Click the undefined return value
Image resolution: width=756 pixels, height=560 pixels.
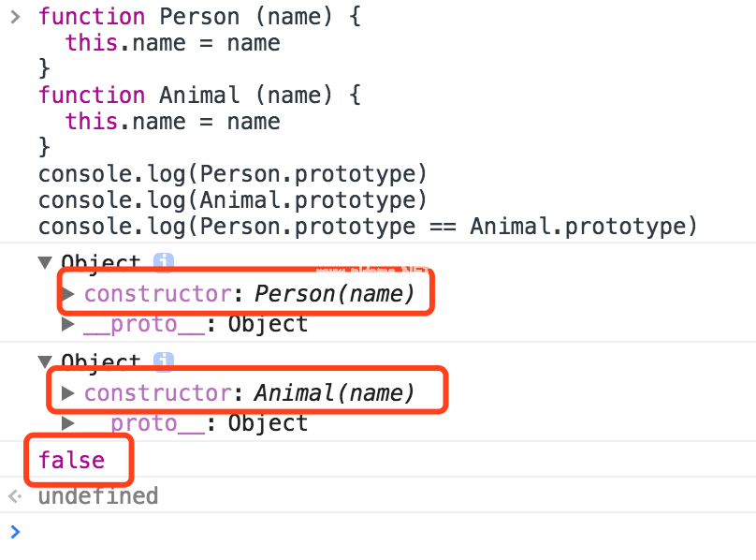97,495
